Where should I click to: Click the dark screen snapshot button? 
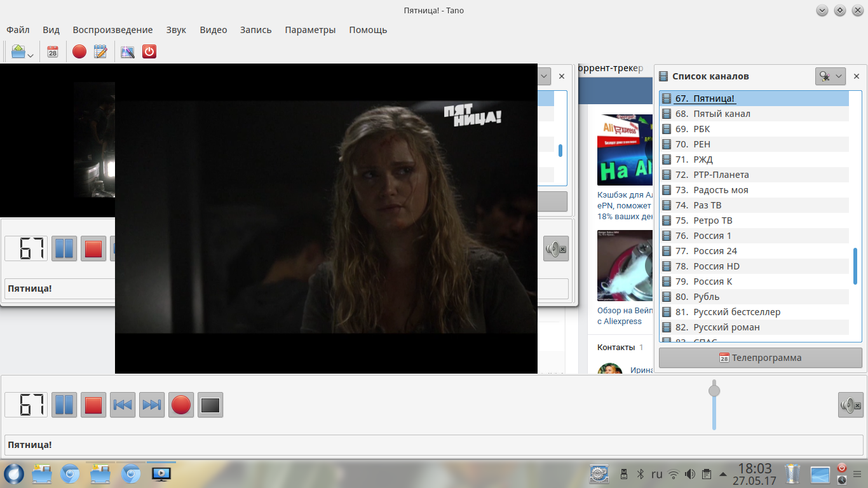pyautogui.click(x=210, y=405)
